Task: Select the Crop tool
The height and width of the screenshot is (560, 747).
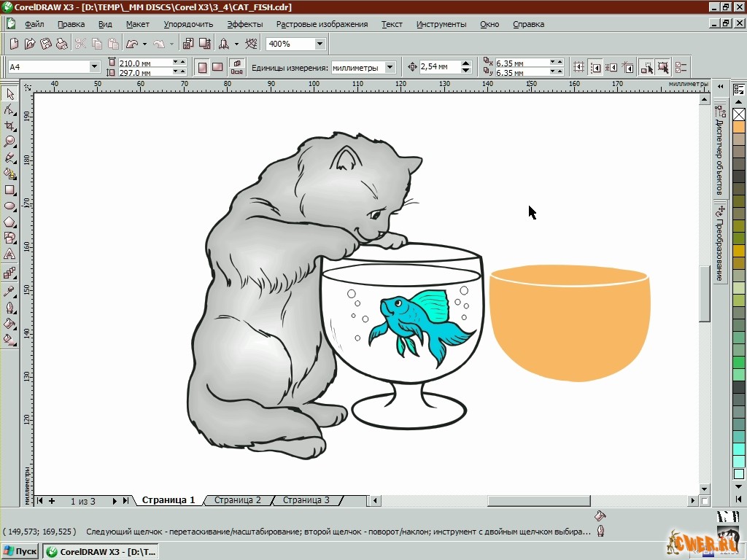Action: tap(10, 125)
